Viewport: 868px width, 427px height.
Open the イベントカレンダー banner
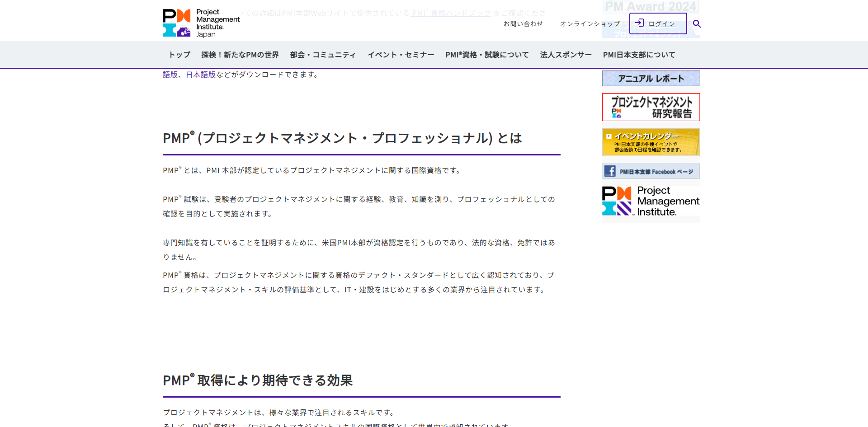pyautogui.click(x=651, y=142)
